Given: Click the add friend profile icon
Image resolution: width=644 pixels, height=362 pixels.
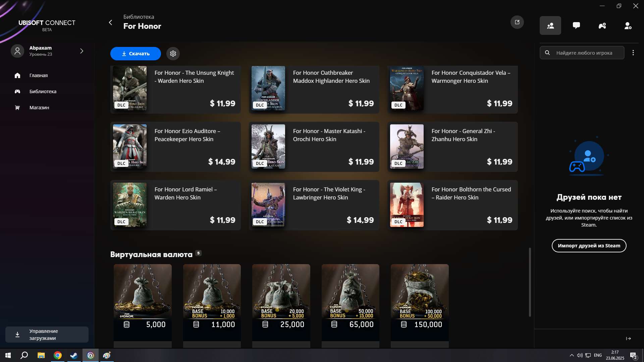Looking at the screenshot, I should click(628, 25).
